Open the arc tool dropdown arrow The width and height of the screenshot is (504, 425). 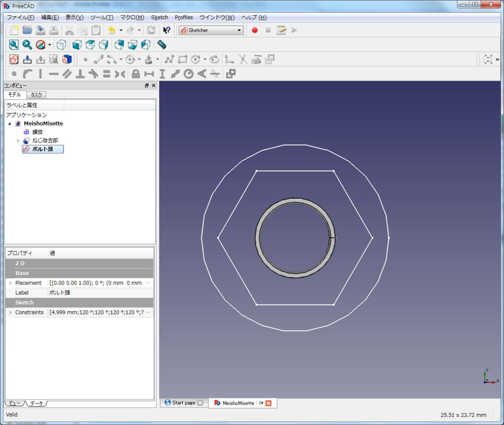point(121,60)
